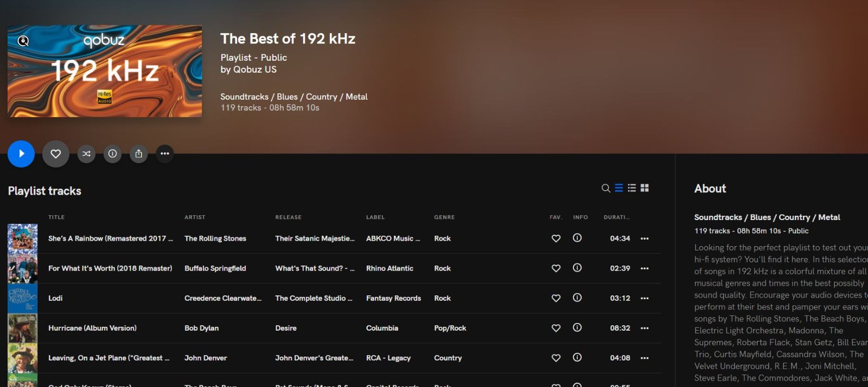Viewport: 868px width, 387px height.
Task: Sort tracks by GENRE column
Action: tap(444, 217)
